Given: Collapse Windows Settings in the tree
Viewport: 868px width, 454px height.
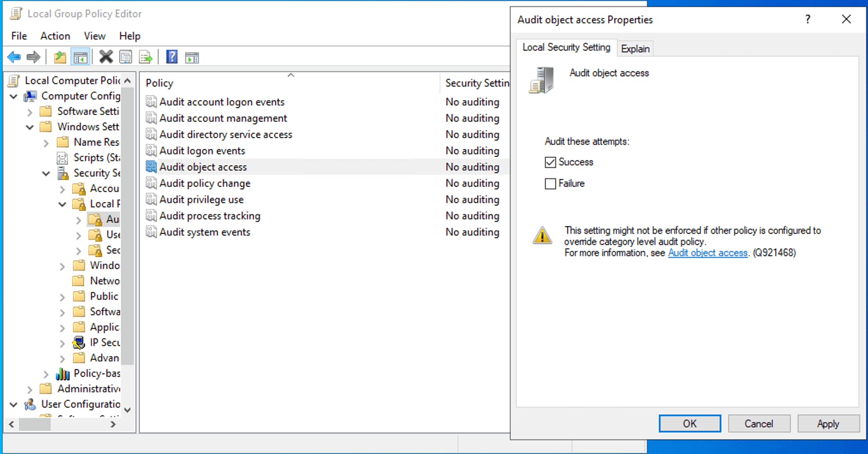Looking at the screenshot, I should click(x=30, y=127).
